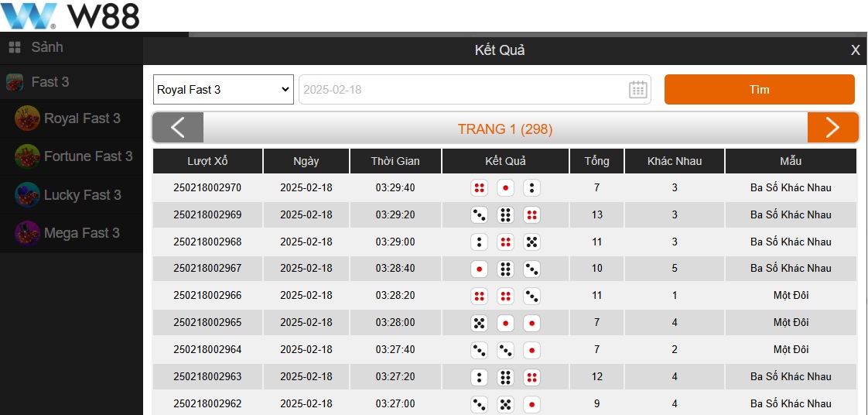Screen dimensions: 868x415
Task: Click the Ngày column header
Action: (x=306, y=161)
